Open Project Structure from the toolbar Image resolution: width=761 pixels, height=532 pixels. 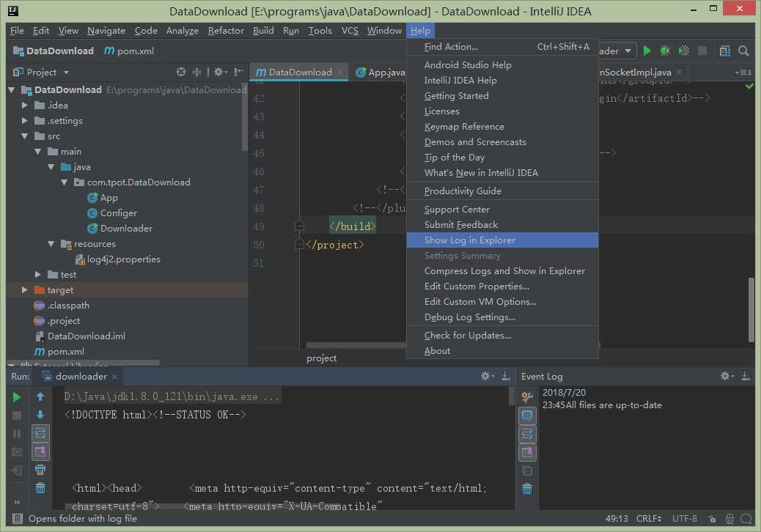click(x=724, y=51)
